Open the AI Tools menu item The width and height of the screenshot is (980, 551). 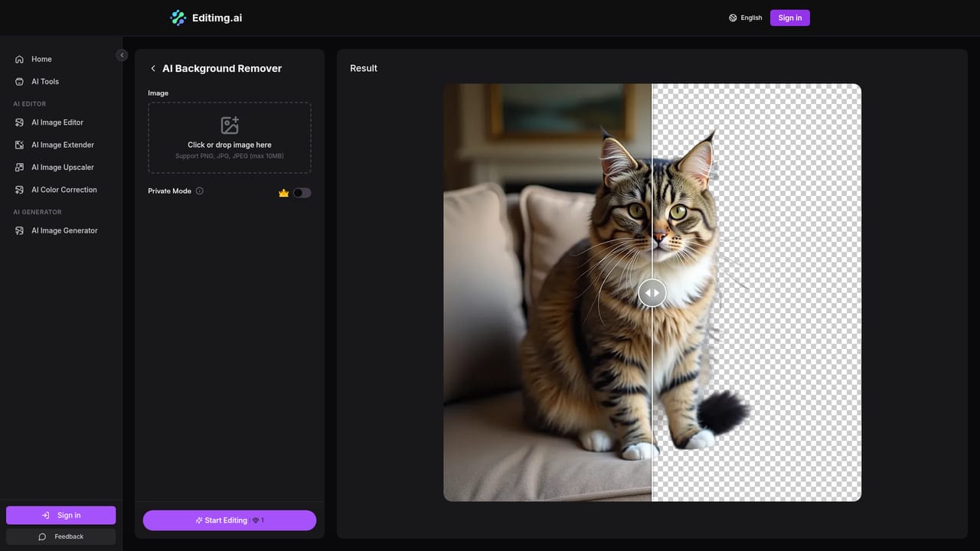pos(61,81)
